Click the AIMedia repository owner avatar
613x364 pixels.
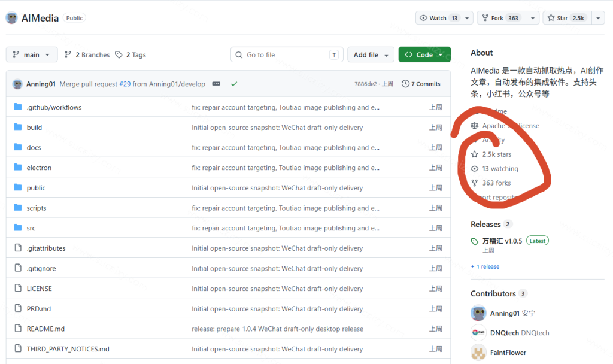point(12,18)
